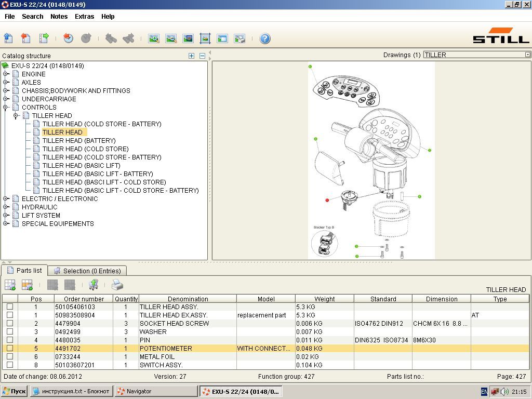Click the cart upload icon in parts toolbar
Image resolution: width=532 pixels, height=399 pixels.
94,285
